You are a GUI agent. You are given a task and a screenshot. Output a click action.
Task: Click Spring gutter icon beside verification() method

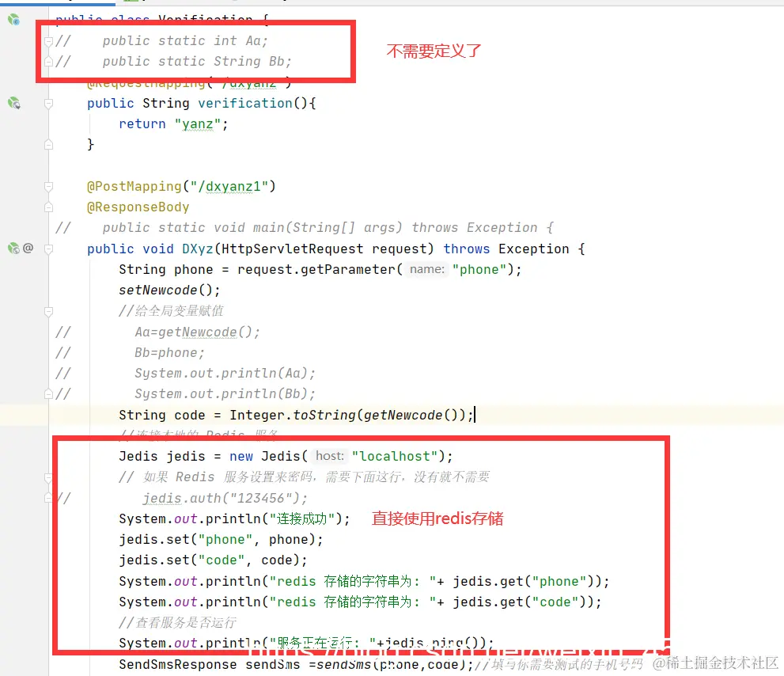(13, 103)
